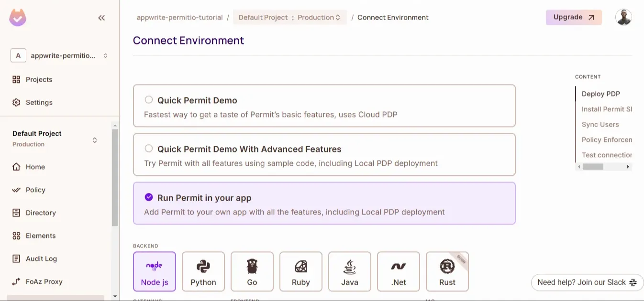Click the sidebar vertical scrollbar thumb
The image size is (644, 301).
pos(115,177)
